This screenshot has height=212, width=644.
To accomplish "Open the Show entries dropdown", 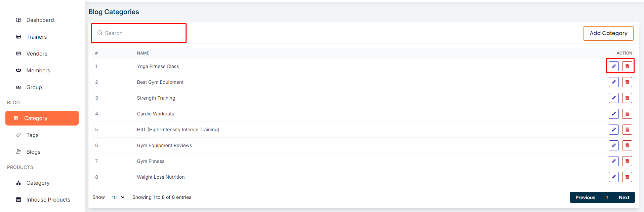I will click(x=118, y=198).
